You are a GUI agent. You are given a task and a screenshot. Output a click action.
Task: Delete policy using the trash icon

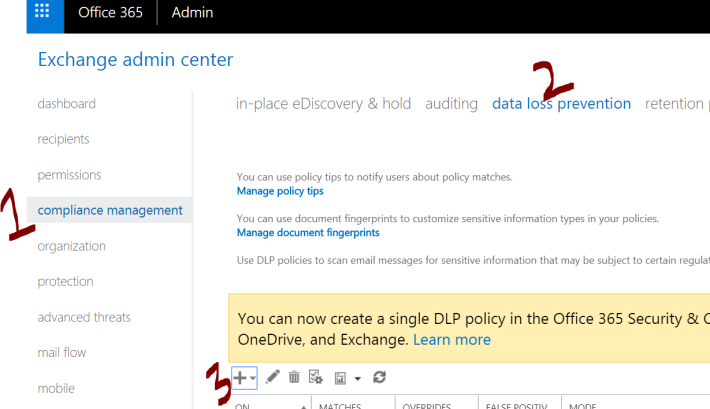click(x=294, y=377)
